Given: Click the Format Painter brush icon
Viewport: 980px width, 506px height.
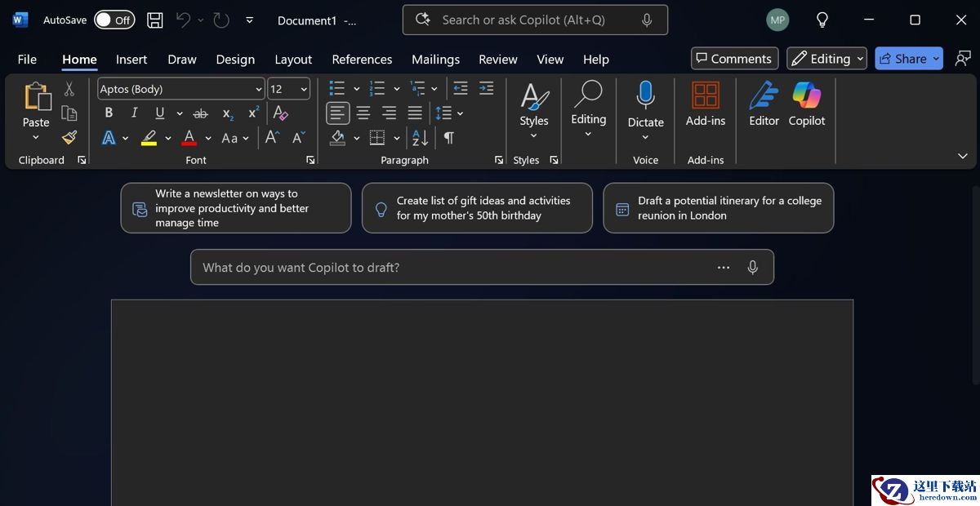Looking at the screenshot, I should (x=69, y=138).
